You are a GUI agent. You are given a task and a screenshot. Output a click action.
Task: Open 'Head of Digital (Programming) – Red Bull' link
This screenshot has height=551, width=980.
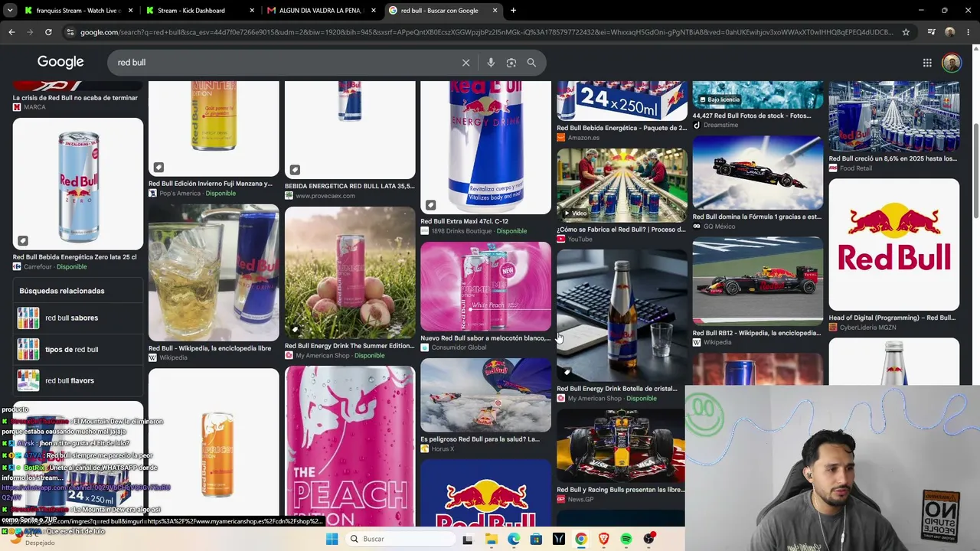click(x=893, y=318)
